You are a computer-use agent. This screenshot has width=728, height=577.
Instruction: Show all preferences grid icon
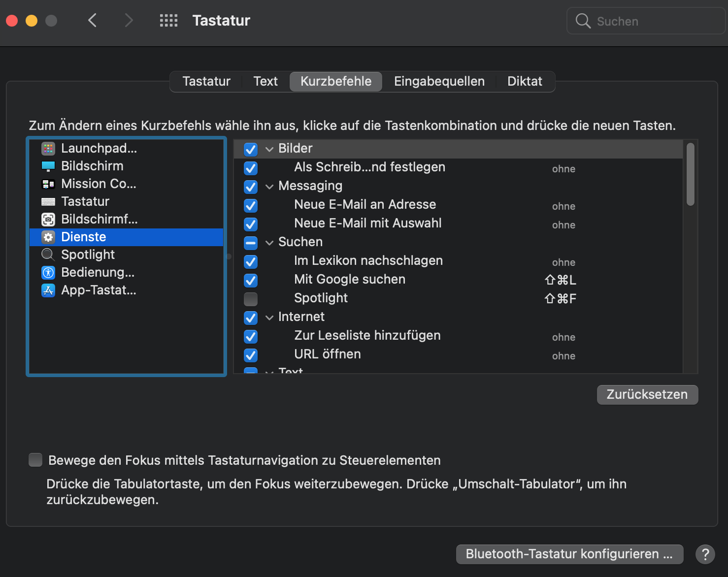pyautogui.click(x=168, y=21)
